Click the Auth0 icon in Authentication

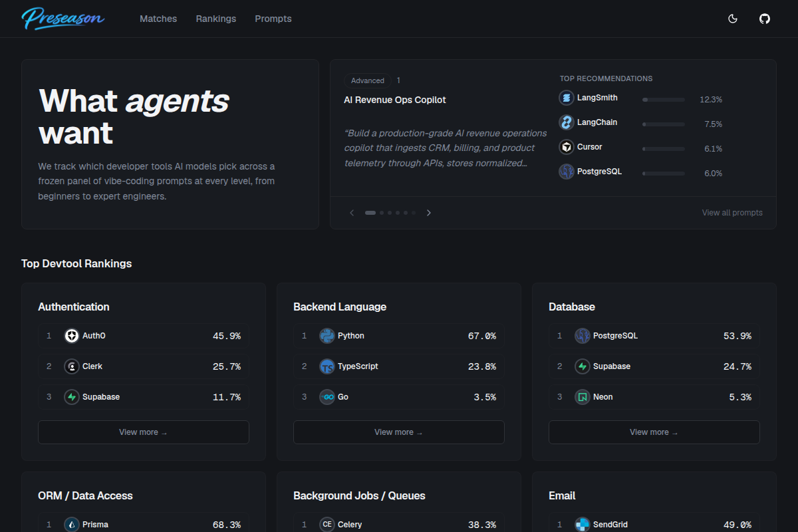72,336
